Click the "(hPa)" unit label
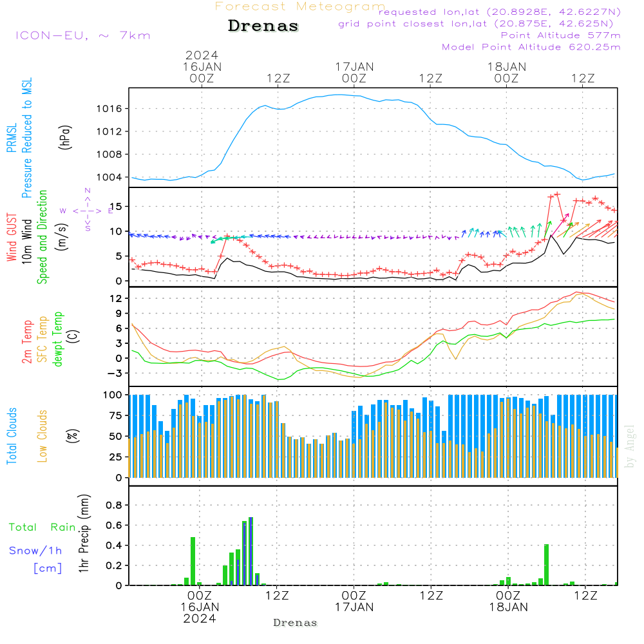644x644 pixels. 65,137
